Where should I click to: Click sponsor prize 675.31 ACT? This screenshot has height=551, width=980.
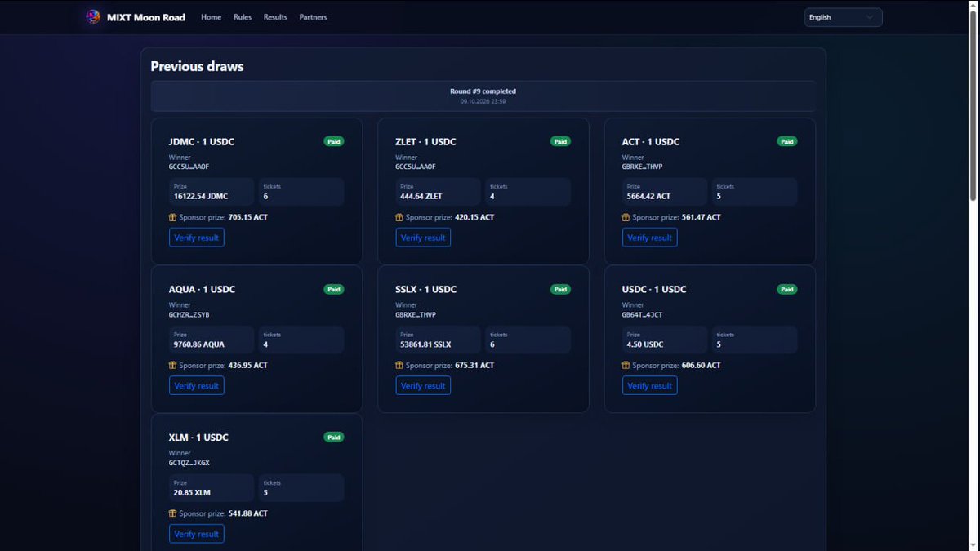tap(474, 365)
